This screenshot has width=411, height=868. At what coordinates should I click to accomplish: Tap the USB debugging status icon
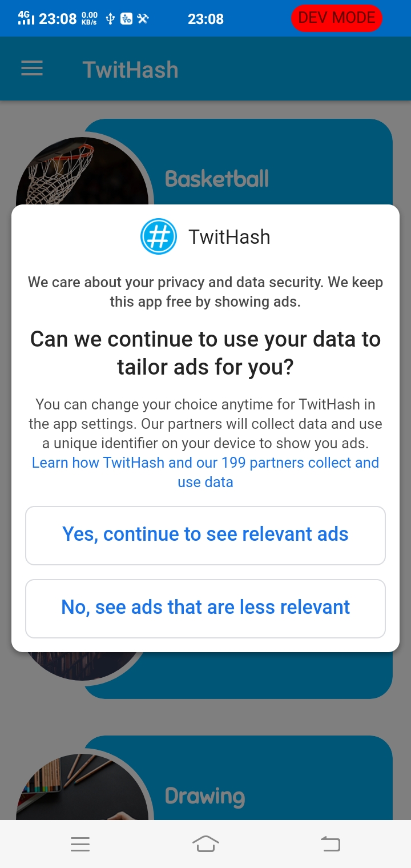pos(126,19)
